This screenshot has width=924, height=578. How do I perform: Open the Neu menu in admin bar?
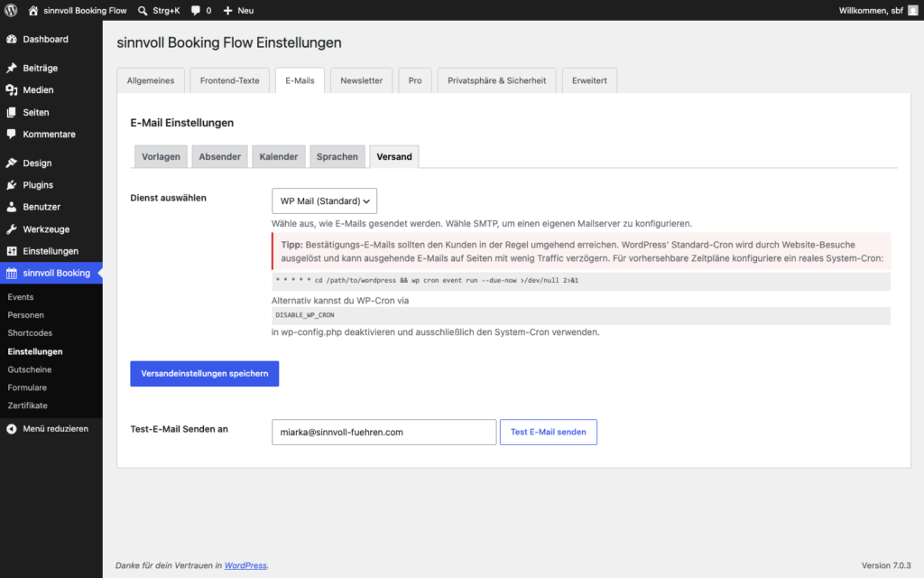click(238, 11)
